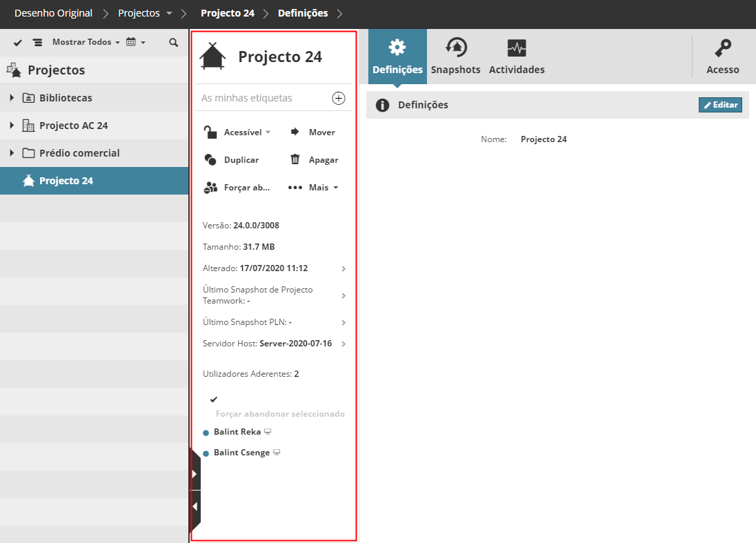This screenshot has width=756, height=543.
Task: Click the select-all checkmark icon in toolbar
Action: click(x=18, y=43)
